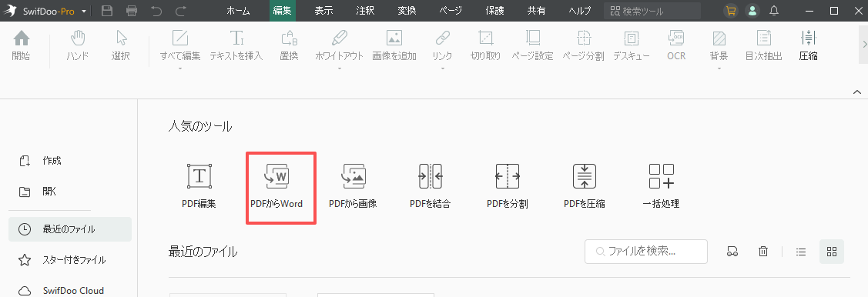Select the ホワイトアウト tool
The height and width of the screenshot is (297, 868).
tap(340, 45)
